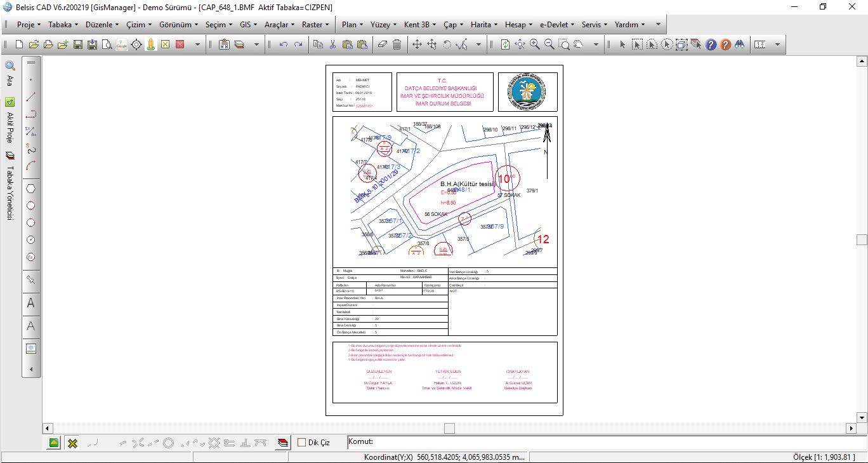Delete using the trash can icon
868x463 pixels.
point(397,44)
